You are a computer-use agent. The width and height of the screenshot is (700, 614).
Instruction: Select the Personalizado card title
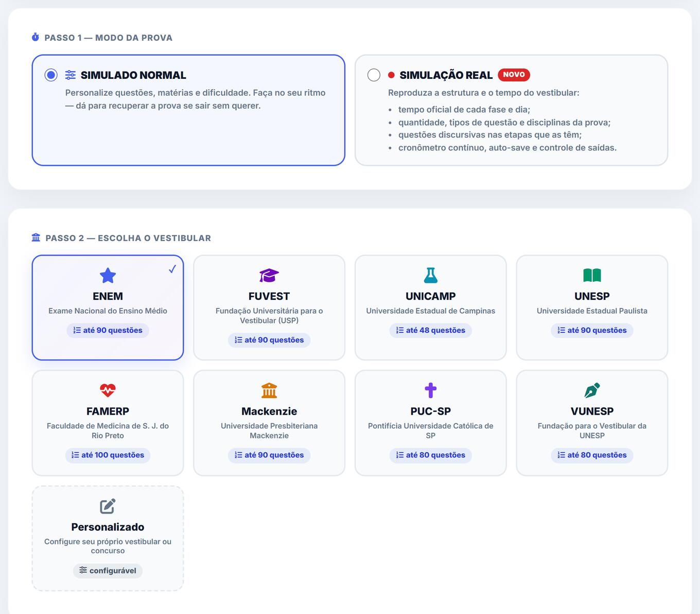click(x=108, y=527)
